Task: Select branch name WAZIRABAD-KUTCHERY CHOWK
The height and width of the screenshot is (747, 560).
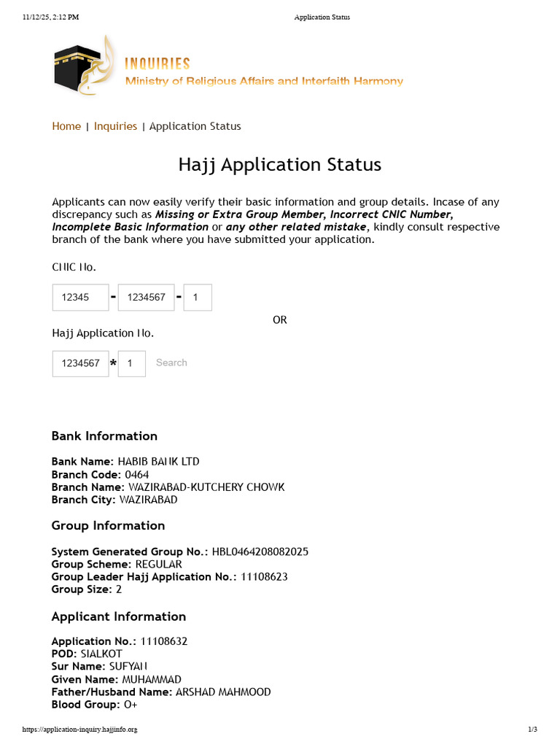Action: click(206, 487)
